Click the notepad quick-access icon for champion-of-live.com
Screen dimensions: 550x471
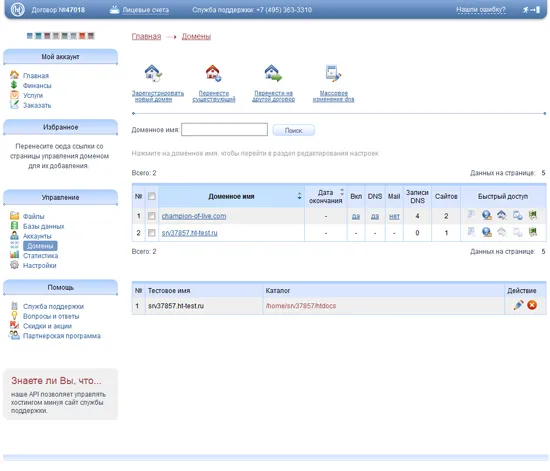pyautogui.click(x=471, y=215)
